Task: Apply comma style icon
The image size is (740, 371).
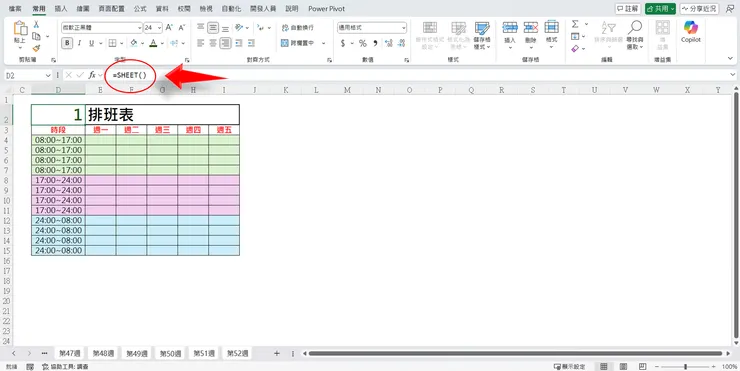Action: [x=376, y=43]
